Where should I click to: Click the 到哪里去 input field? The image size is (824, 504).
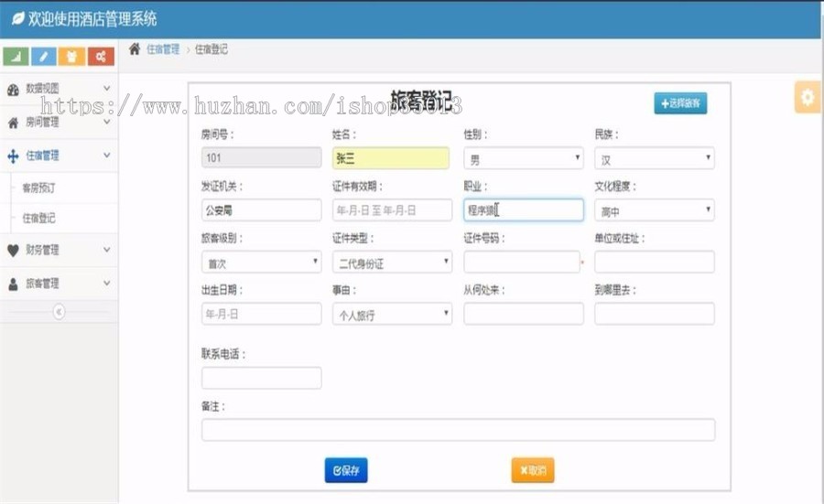point(655,314)
